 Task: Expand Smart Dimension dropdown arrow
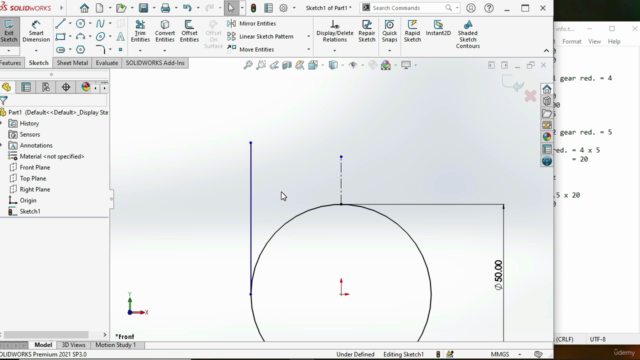coord(36,50)
